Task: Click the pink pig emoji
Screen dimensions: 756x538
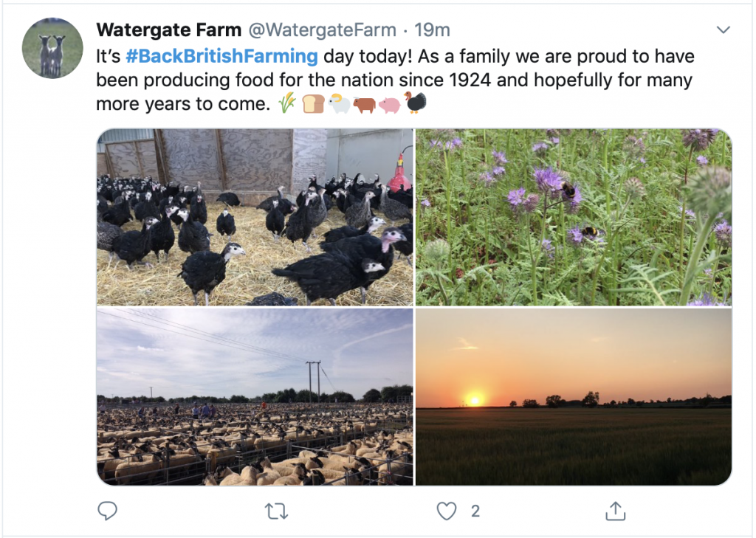Action: pos(389,104)
